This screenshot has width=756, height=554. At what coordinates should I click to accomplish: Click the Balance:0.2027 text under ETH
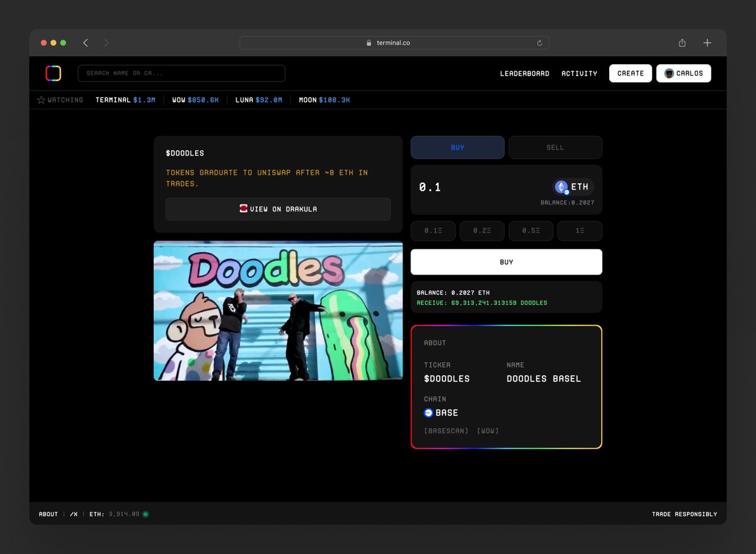tap(567, 203)
